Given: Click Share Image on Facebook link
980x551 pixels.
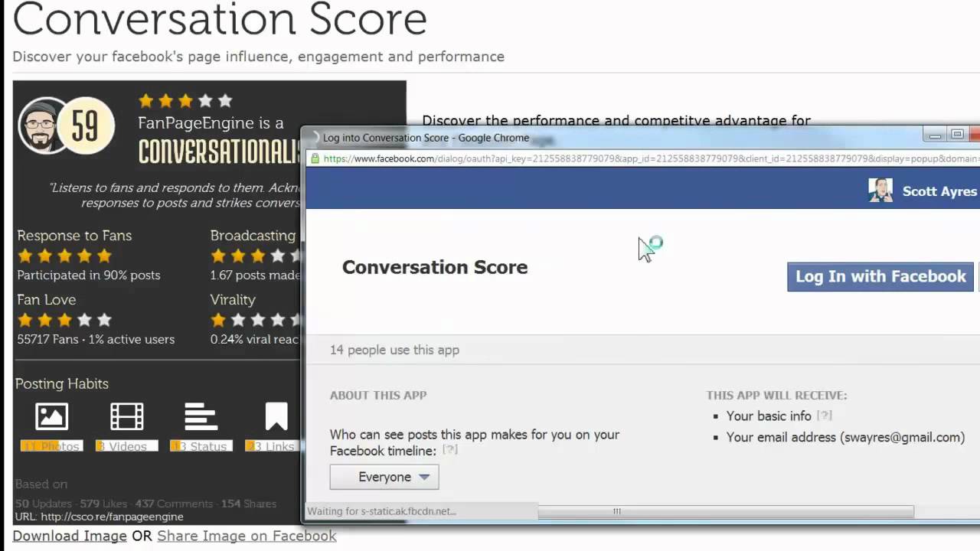Looking at the screenshot, I should pyautogui.click(x=247, y=536).
